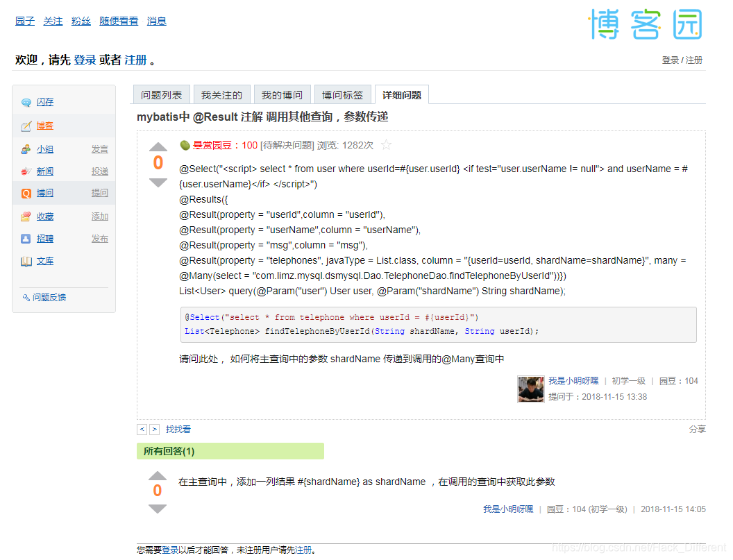Click the 收藏 folder icon
The width and height of the screenshot is (733, 560).
click(26, 217)
